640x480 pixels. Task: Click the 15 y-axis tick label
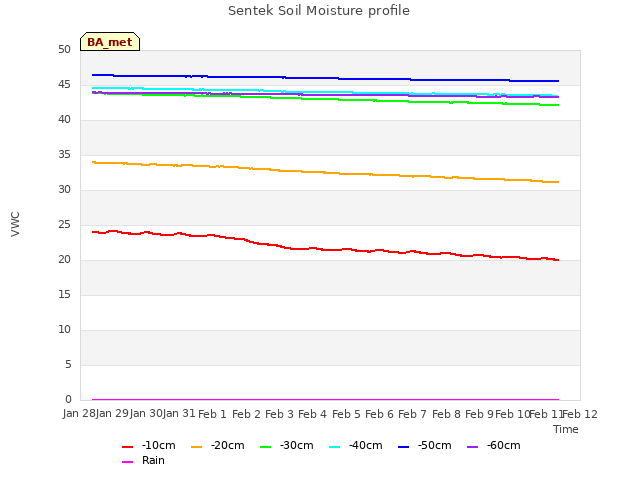pos(64,294)
